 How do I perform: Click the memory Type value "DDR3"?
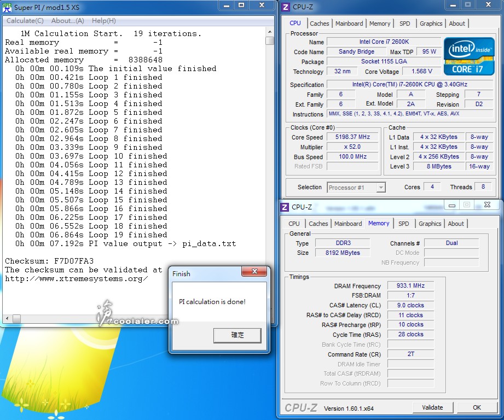[x=343, y=243]
